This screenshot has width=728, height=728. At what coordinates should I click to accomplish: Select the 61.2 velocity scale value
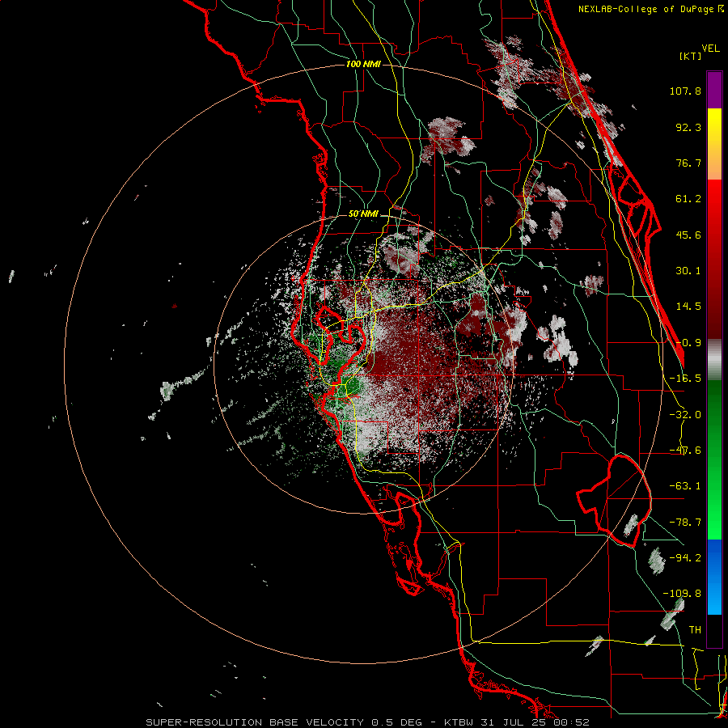[688, 199]
